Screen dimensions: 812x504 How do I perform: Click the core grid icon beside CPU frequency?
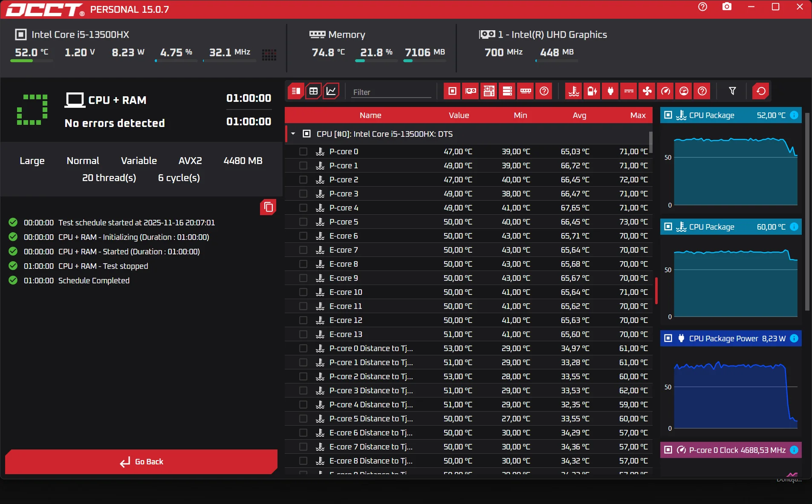pos(269,55)
